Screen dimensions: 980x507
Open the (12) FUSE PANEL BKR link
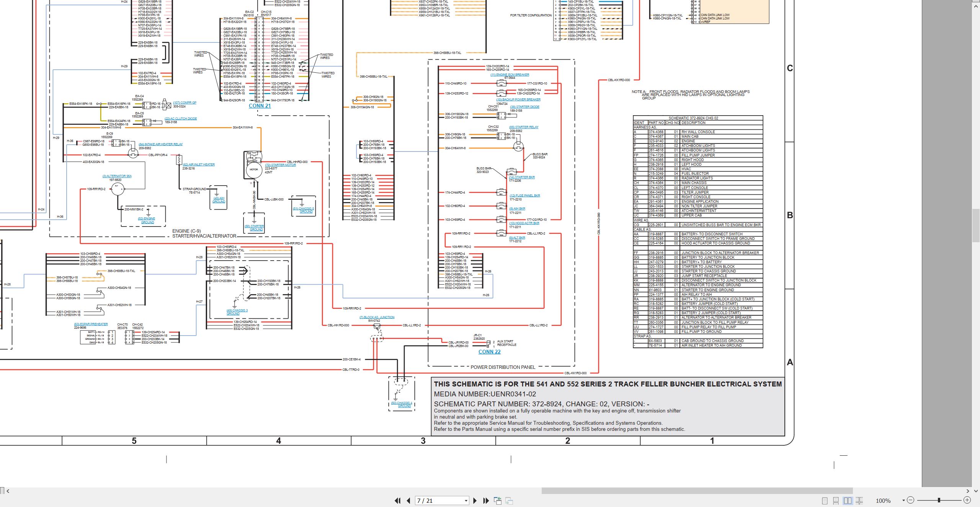(524, 196)
